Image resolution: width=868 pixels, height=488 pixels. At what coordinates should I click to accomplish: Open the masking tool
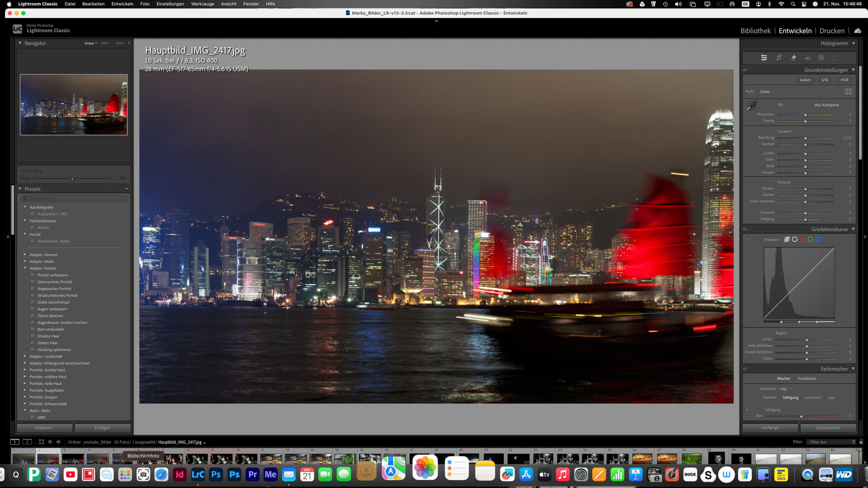click(x=821, y=58)
